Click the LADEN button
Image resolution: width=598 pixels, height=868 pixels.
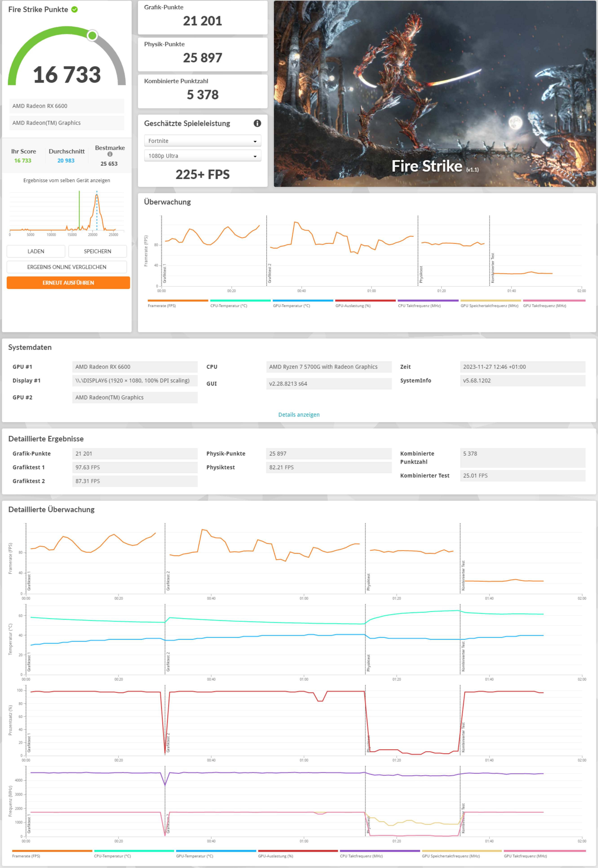(36, 251)
